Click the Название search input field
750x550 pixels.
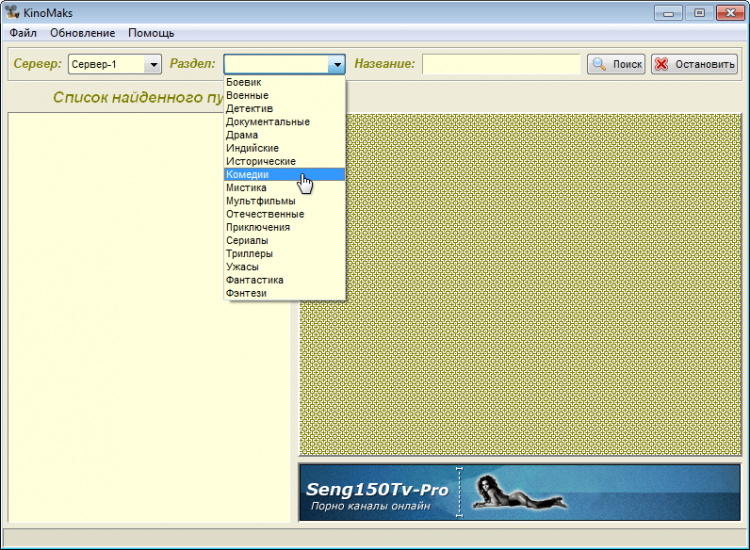pyautogui.click(x=501, y=64)
